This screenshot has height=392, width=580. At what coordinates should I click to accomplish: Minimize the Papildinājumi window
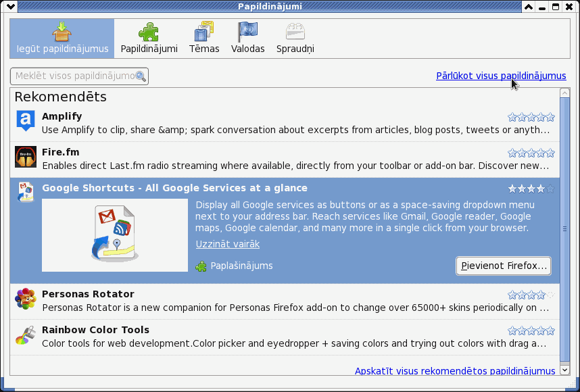[542, 7]
